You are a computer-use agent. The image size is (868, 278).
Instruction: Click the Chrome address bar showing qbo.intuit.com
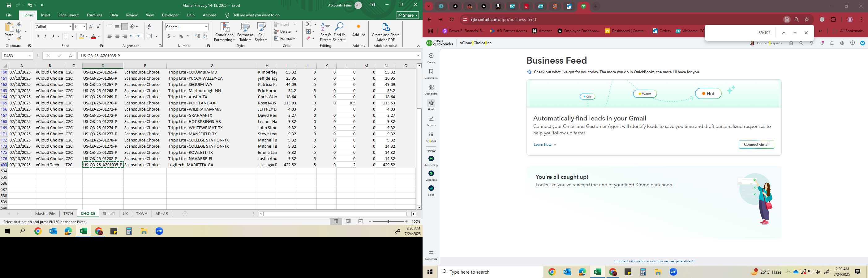[623, 19]
